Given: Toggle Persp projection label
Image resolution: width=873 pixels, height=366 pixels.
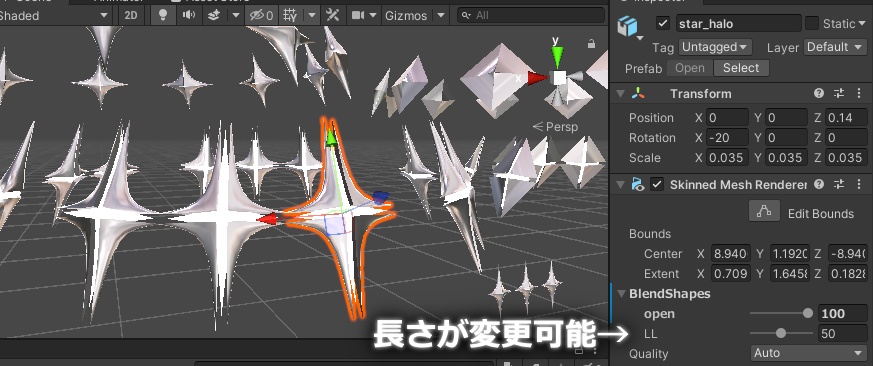Looking at the screenshot, I should click(x=555, y=126).
